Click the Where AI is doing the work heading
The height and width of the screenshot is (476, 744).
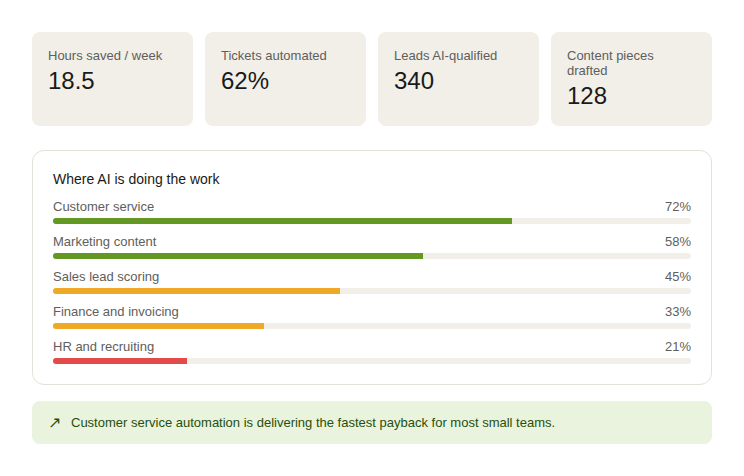(x=136, y=179)
